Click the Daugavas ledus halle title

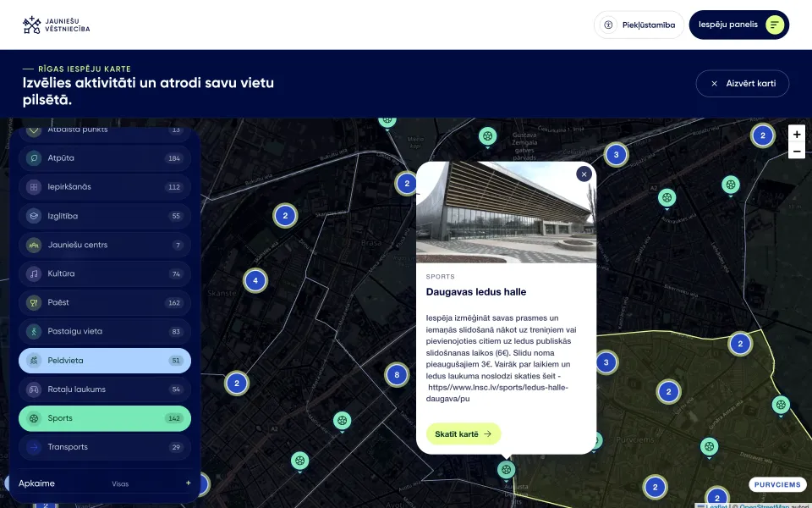click(476, 292)
